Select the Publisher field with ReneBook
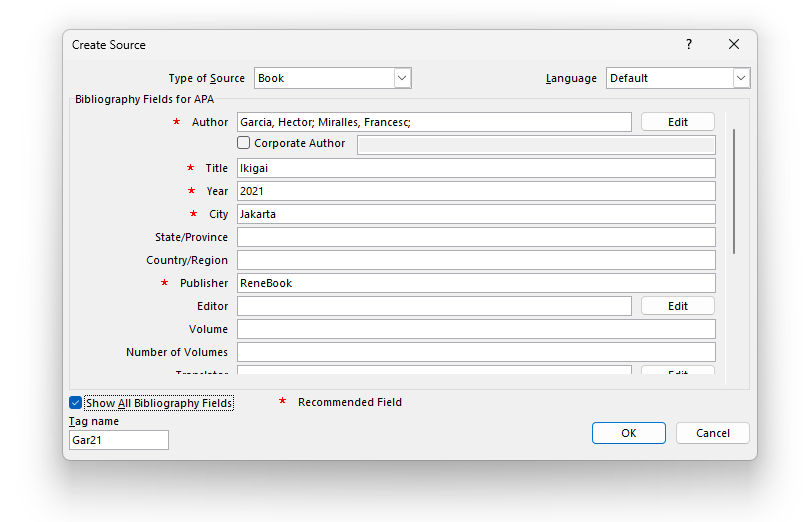The height and width of the screenshot is (522, 811). [476, 283]
